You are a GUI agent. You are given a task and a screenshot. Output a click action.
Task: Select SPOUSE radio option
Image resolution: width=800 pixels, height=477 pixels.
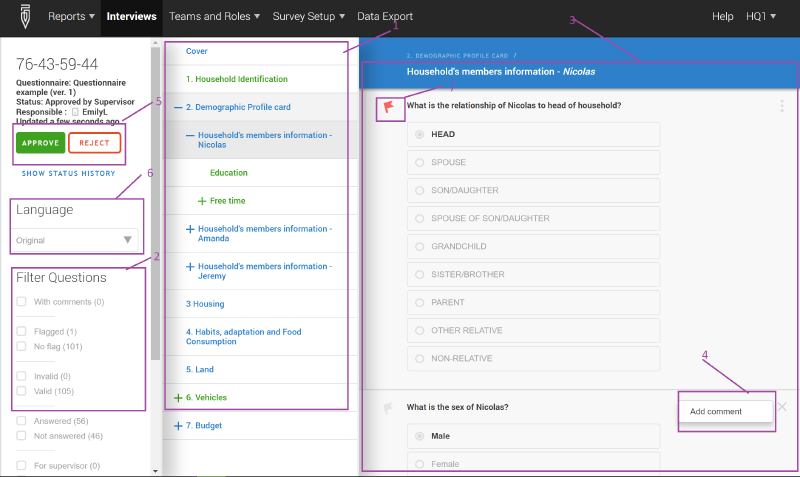pos(419,162)
